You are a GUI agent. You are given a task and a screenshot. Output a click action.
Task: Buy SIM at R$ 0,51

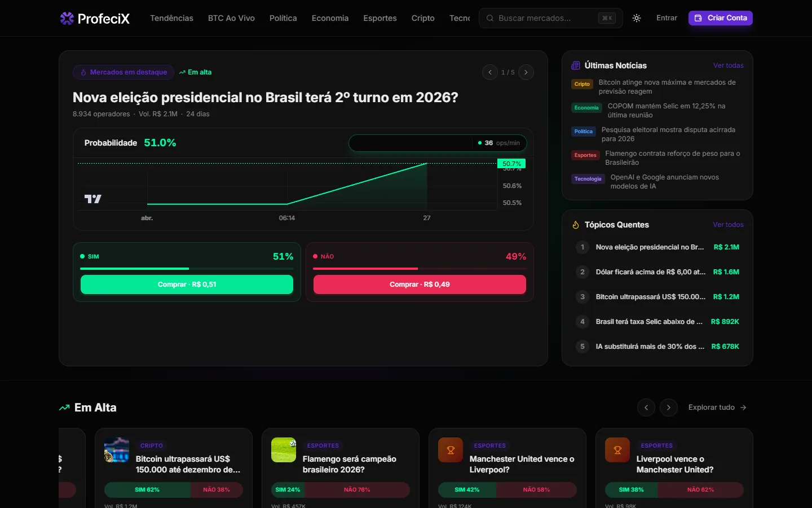(x=187, y=284)
